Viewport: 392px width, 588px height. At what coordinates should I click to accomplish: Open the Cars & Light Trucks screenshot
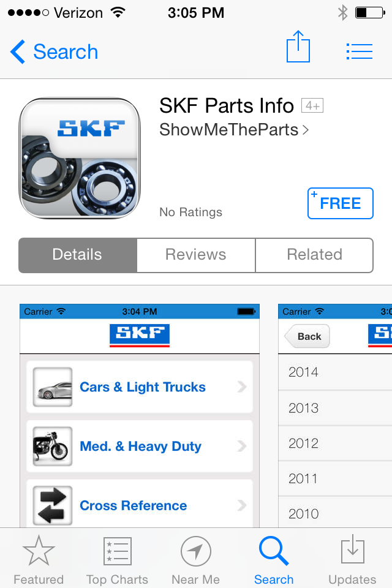click(x=140, y=415)
